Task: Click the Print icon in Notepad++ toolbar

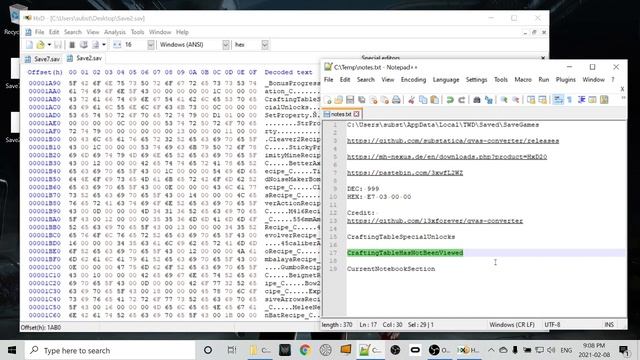Action: click(x=396, y=100)
